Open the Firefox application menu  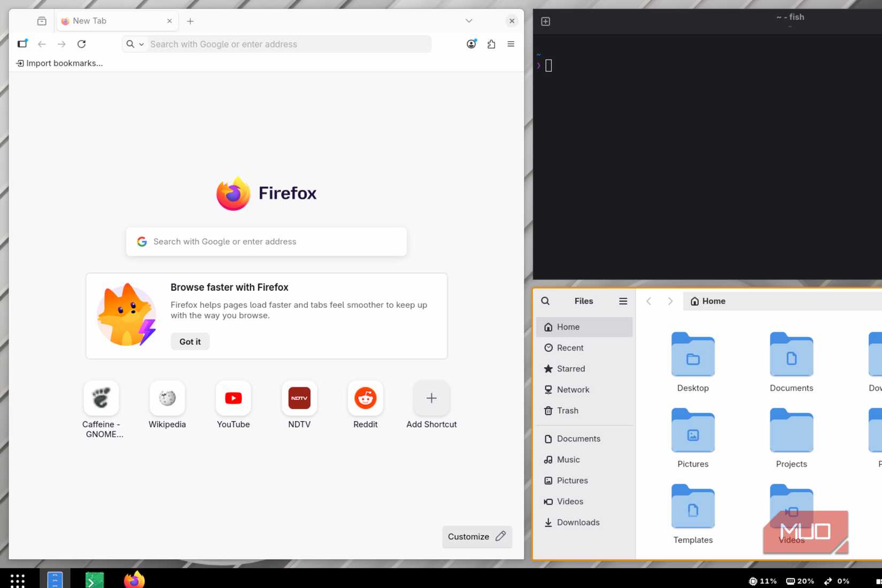coord(510,44)
